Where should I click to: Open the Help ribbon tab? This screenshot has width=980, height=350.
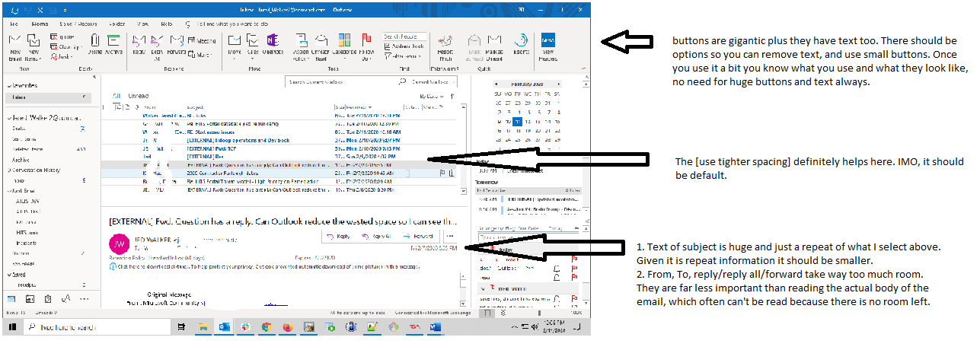click(x=168, y=23)
